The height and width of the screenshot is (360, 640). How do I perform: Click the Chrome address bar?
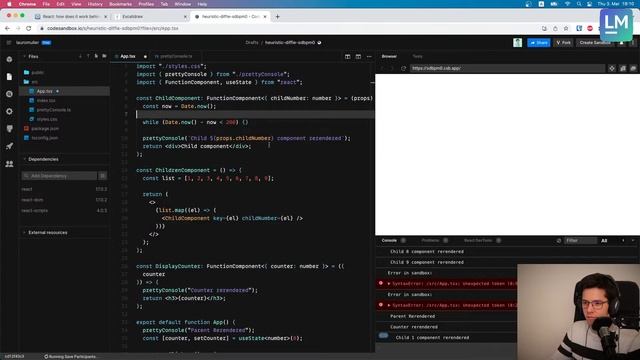tap(286, 28)
